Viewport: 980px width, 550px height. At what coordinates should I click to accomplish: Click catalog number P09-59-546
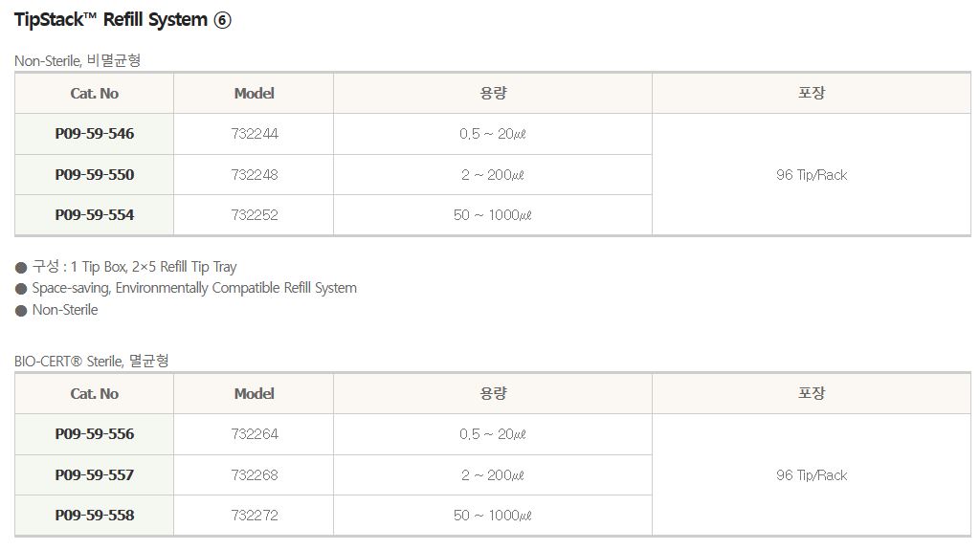point(95,134)
